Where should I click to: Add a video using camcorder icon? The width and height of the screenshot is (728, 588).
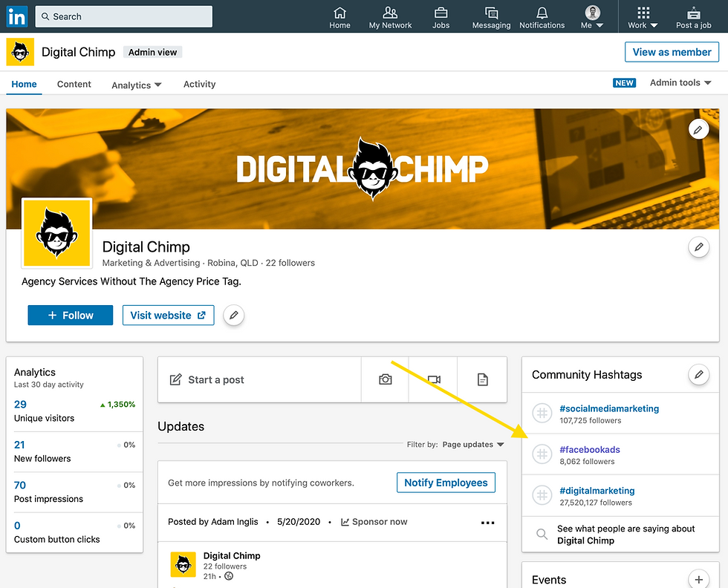[433, 379]
